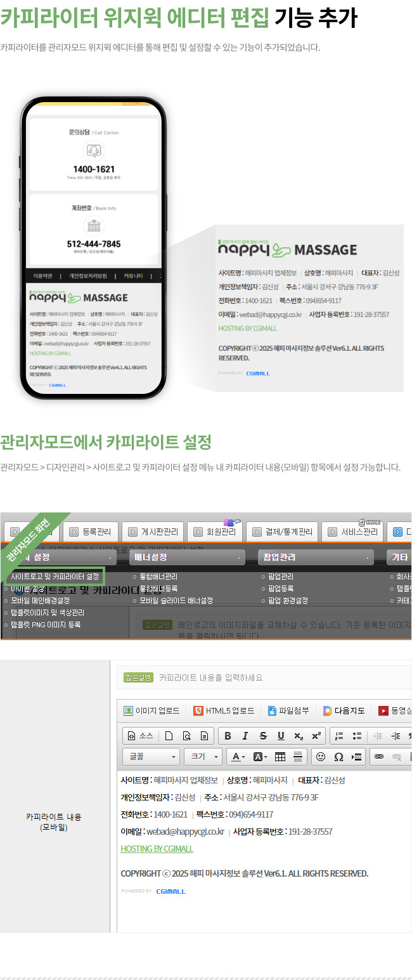Screen dimensions: 412x980
Task: Select 통합배너관리 menu item
Action: (x=158, y=577)
